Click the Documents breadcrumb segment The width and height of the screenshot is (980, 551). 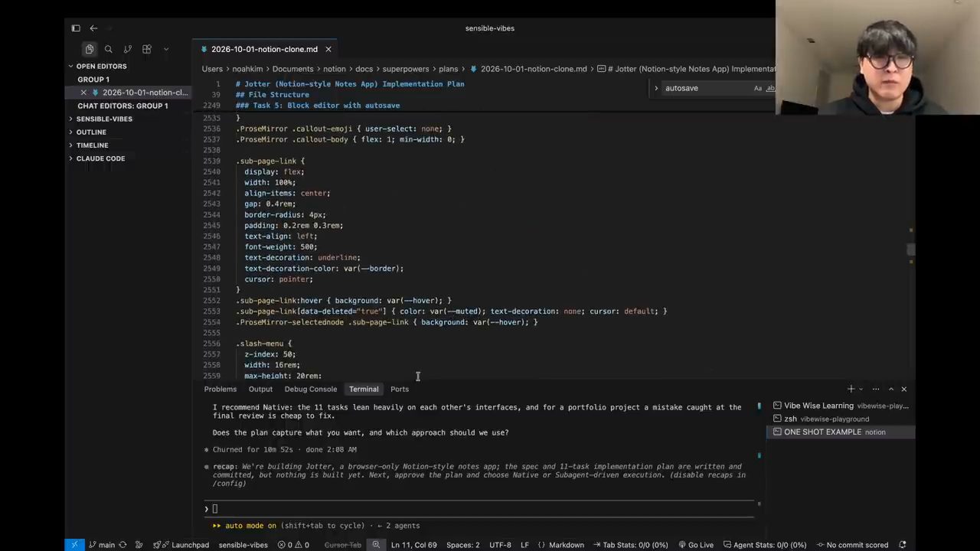[x=292, y=69]
